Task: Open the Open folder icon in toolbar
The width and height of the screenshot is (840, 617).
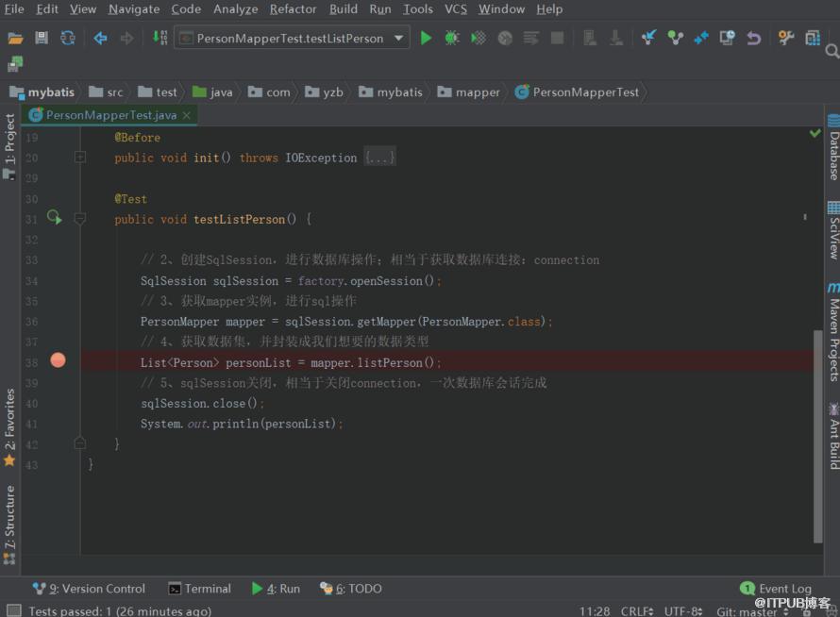Action: 15,38
